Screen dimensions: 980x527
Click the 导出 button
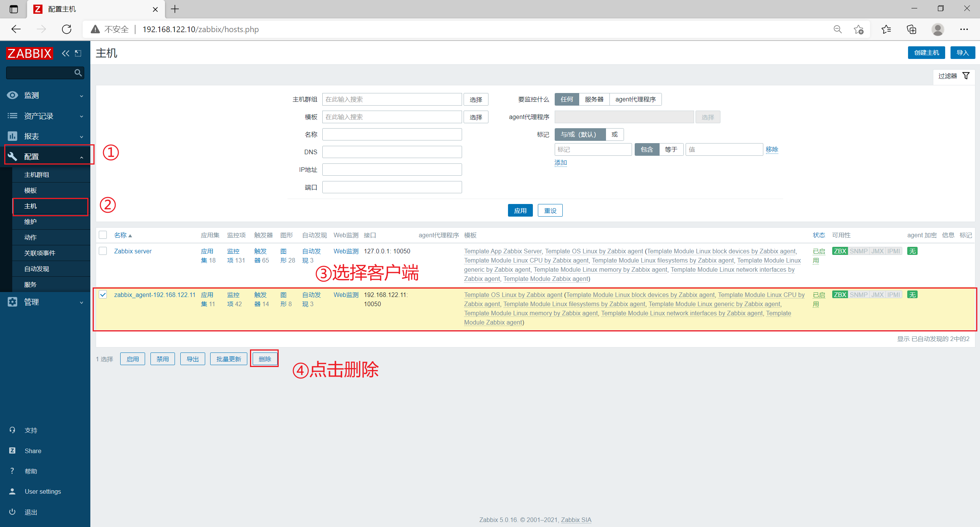point(193,359)
